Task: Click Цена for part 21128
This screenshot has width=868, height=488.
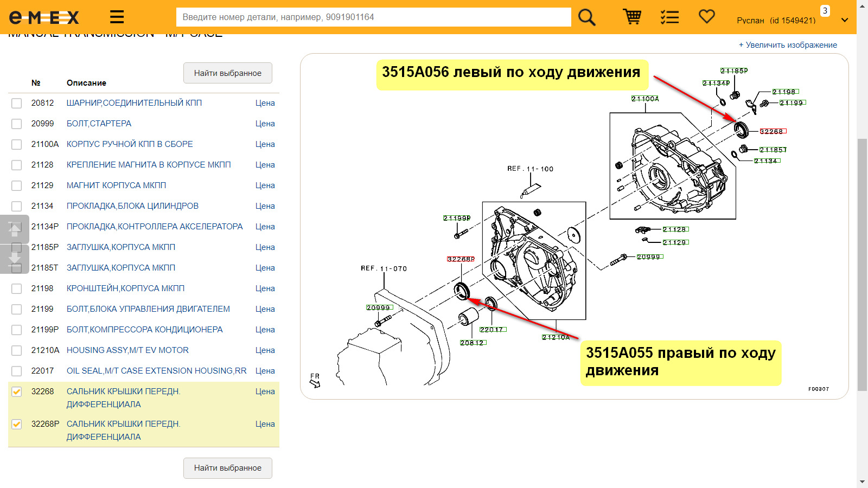Action: (x=265, y=165)
